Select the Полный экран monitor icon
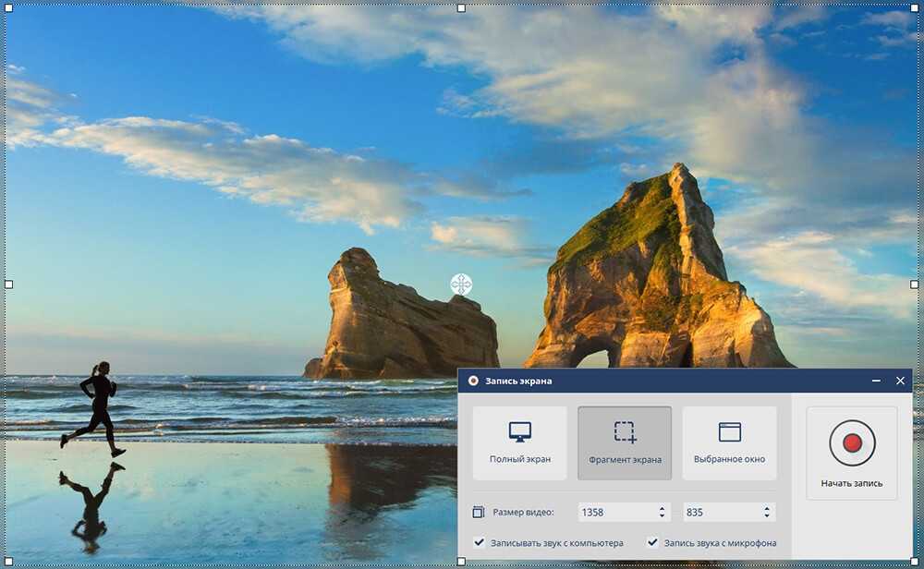 (520, 431)
